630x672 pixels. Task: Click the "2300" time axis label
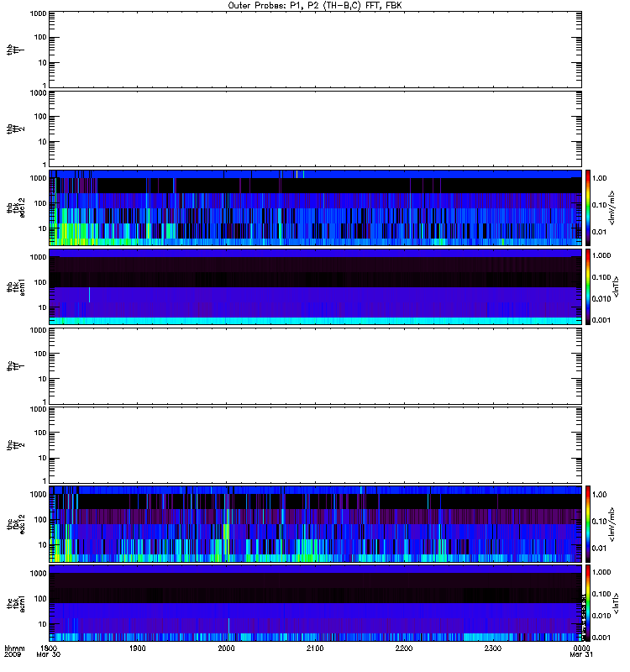pos(493,648)
